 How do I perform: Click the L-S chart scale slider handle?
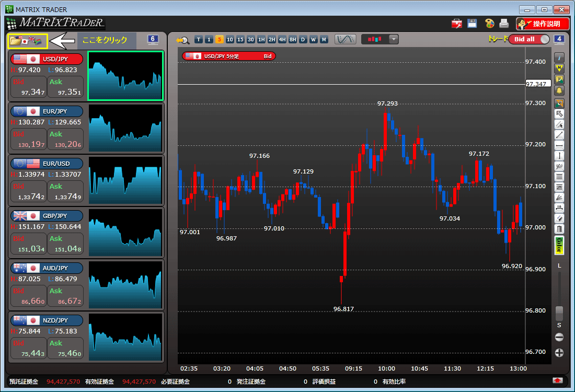[x=559, y=314]
